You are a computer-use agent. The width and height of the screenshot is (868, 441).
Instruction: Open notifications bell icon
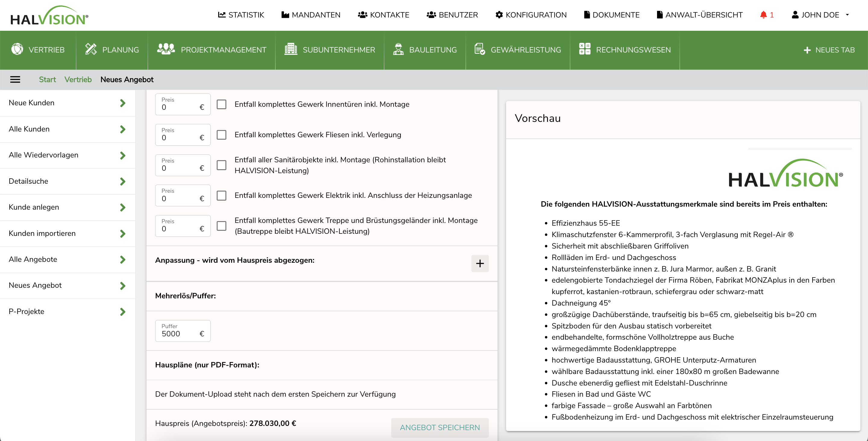pyautogui.click(x=763, y=15)
